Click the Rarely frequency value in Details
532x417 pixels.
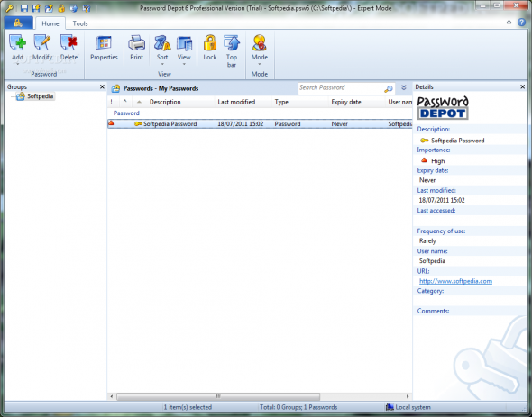click(x=427, y=240)
